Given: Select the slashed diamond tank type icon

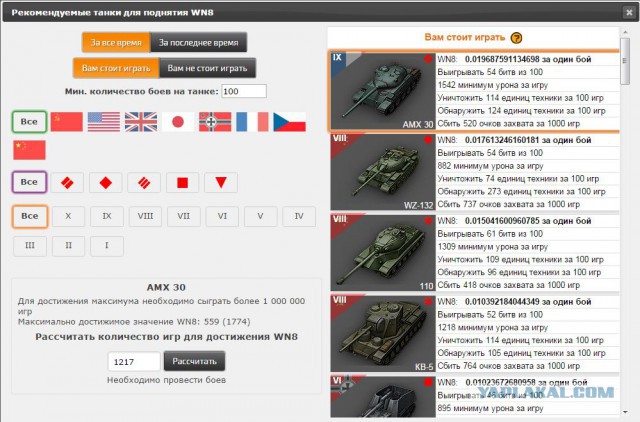Looking at the screenshot, I should tap(67, 182).
